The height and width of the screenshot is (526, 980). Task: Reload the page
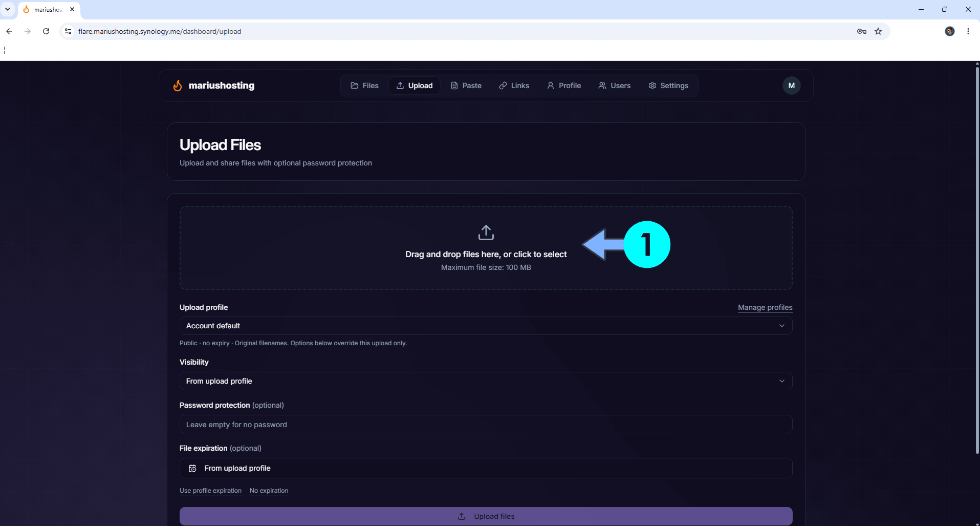(x=46, y=31)
